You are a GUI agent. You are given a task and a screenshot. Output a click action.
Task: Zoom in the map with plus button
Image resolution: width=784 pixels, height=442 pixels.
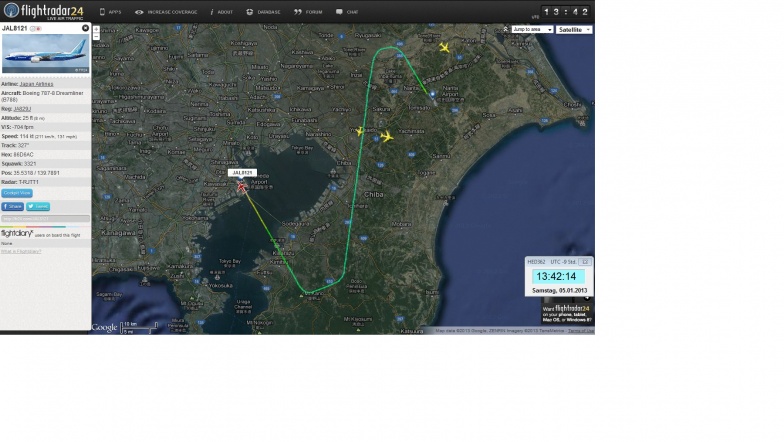tap(96, 28)
